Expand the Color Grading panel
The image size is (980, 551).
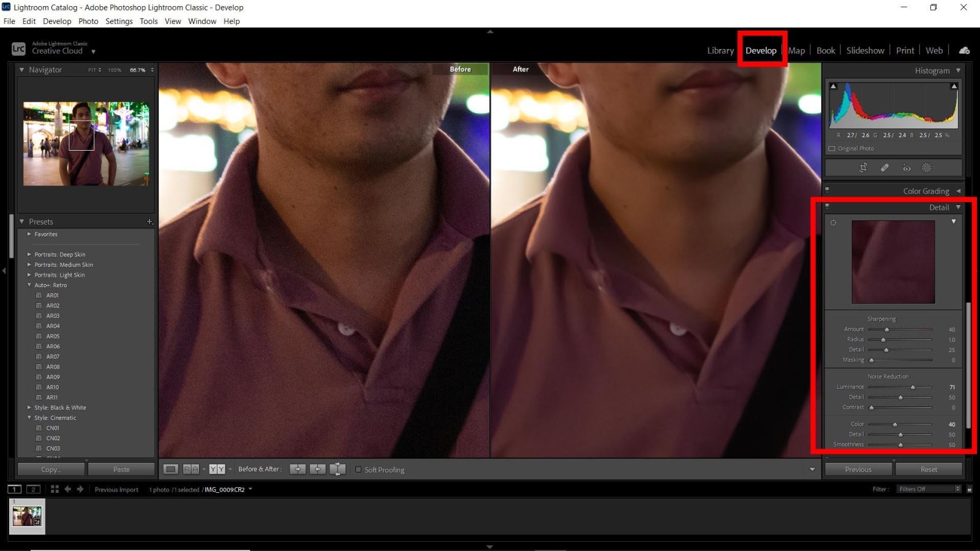927,190
